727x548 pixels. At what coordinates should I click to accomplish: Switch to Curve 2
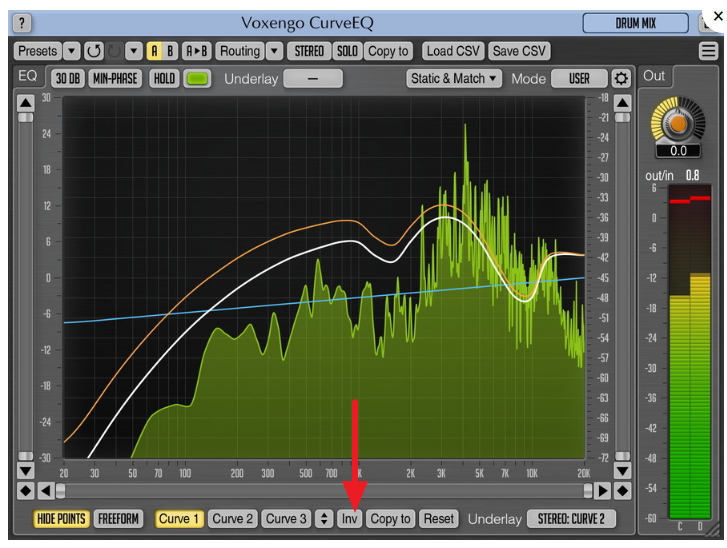233,518
